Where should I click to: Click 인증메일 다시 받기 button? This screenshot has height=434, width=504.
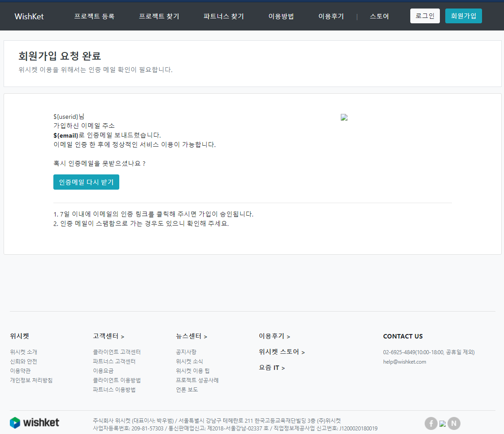(86, 182)
